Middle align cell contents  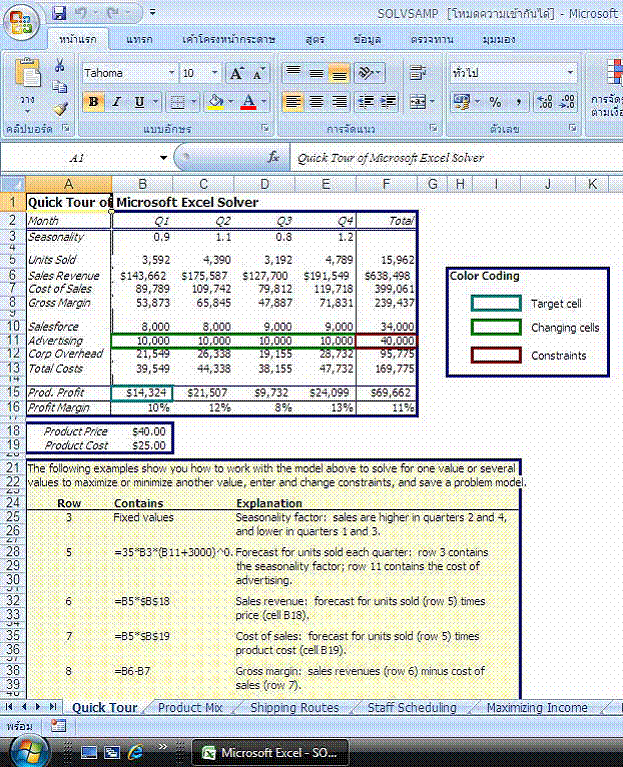pyautogui.click(x=316, y=72)
